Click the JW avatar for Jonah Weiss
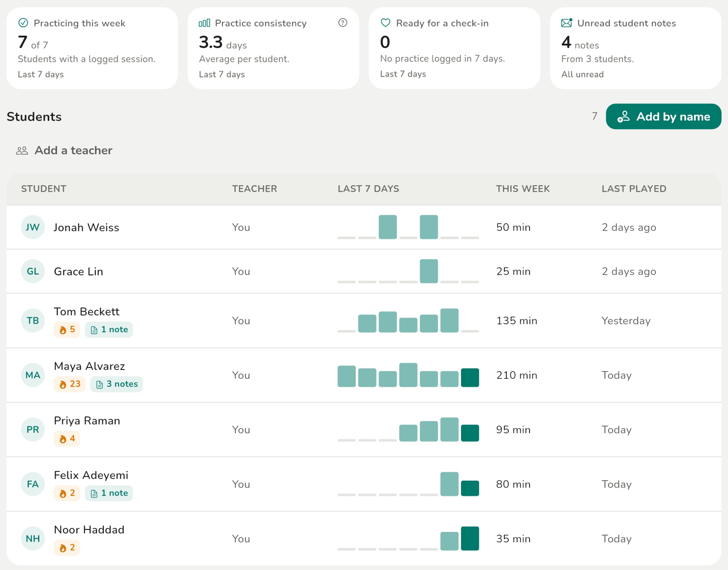The height and width of the screenshot is (570, 728). click(33, 227)
